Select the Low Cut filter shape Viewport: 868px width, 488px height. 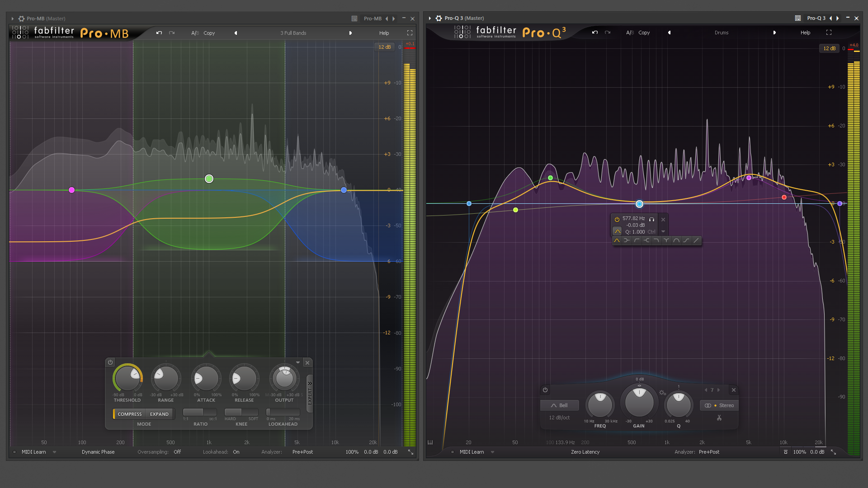point(637,240)
